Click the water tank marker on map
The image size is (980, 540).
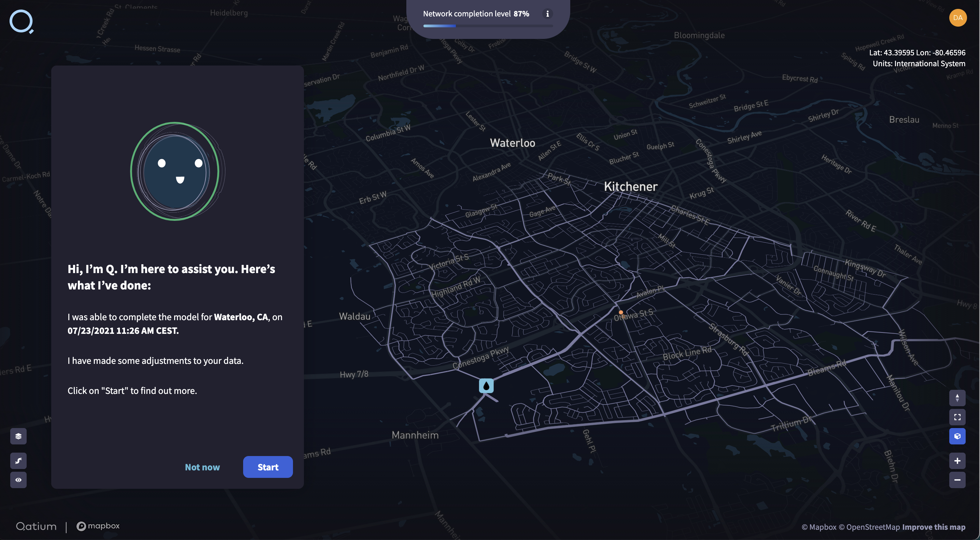[486, 386]
